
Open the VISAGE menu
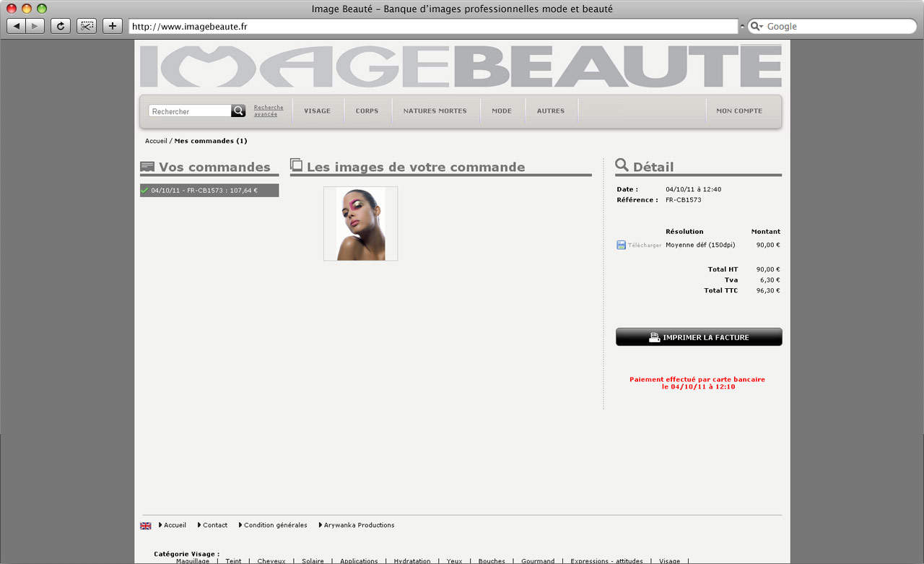[317, 111]
